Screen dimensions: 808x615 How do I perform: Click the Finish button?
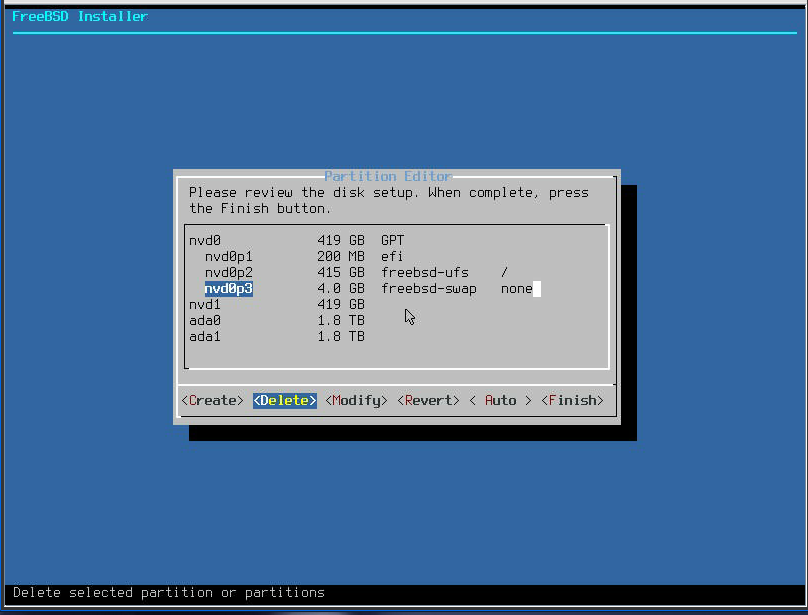[x=573, y=401]
